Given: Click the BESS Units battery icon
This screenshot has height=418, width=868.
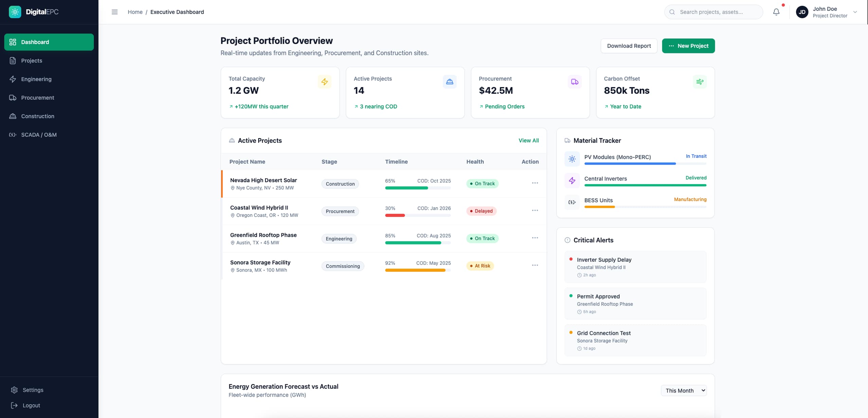Looking at the screenshot, I should [x=572, y=202].
